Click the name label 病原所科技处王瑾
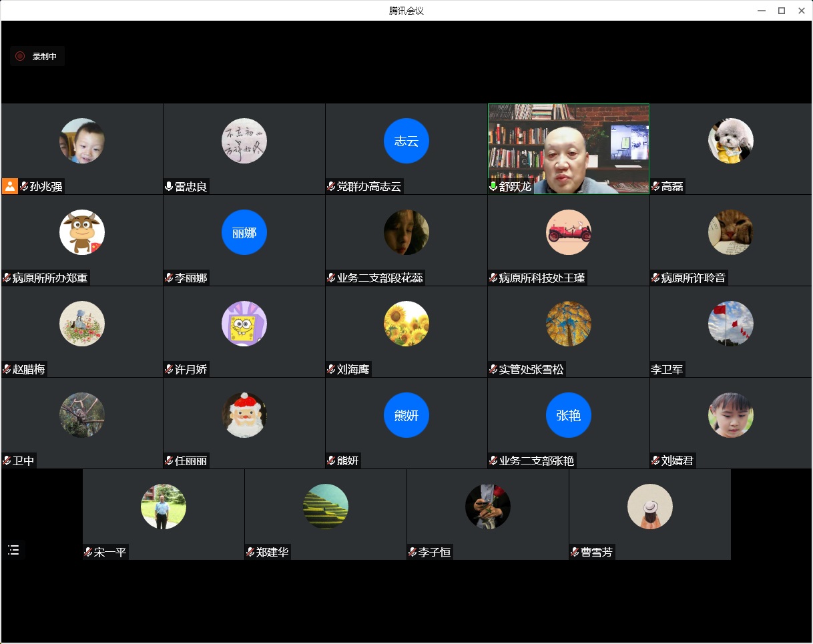813x644 pixels. [542, 278]
